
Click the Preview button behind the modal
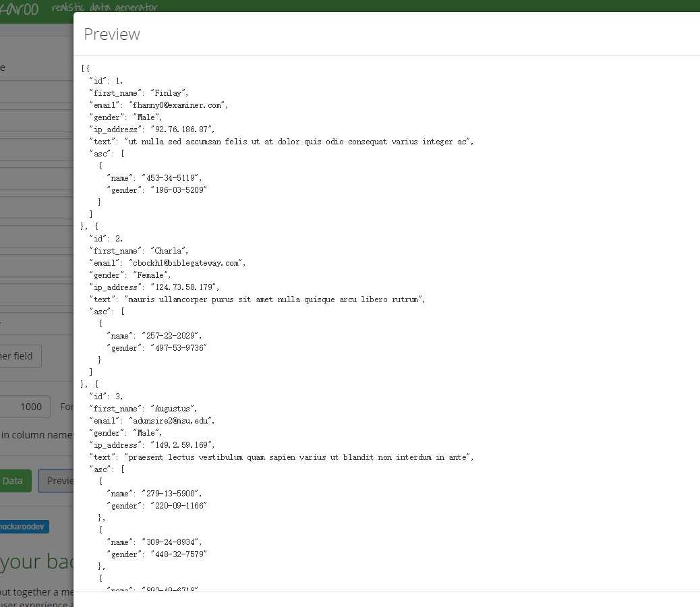[x=56, y=481]
